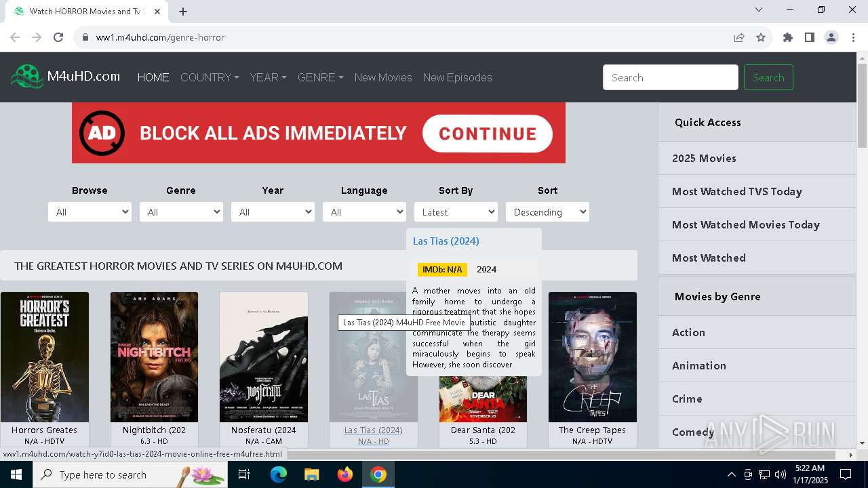Screen dimensions: 868x488
Task: Reload the page with the refresh icon
Action: [x=58, y=37]
